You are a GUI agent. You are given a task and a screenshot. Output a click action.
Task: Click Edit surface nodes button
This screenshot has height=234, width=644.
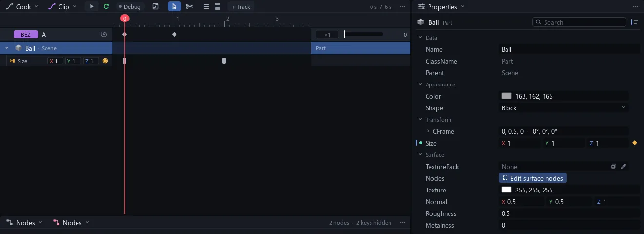pos(533,178)
